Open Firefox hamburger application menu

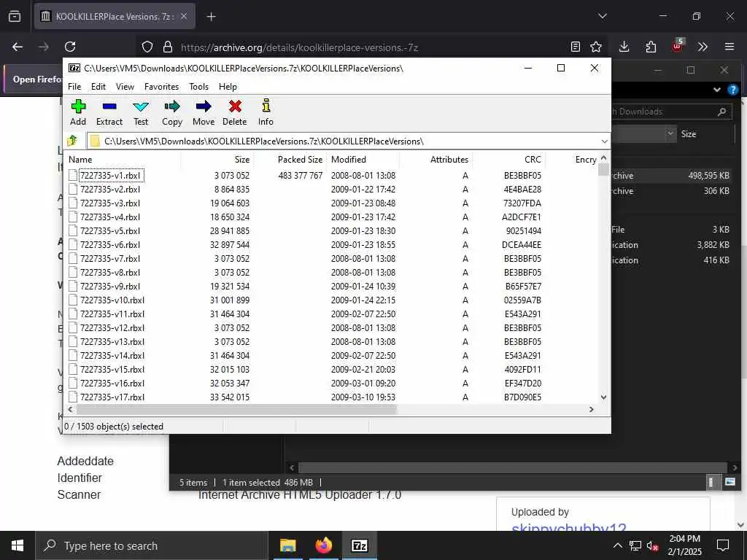729,47
